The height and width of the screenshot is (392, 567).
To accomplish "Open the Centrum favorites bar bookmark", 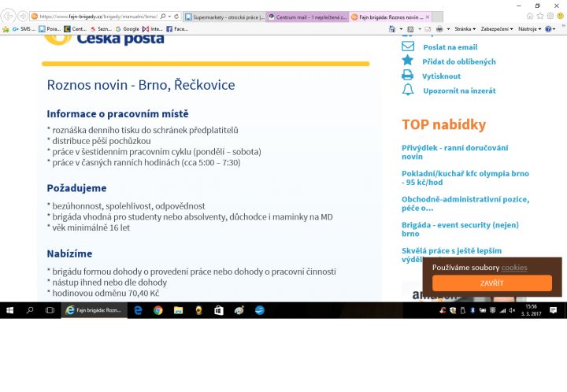I will [x=76, y=29].
